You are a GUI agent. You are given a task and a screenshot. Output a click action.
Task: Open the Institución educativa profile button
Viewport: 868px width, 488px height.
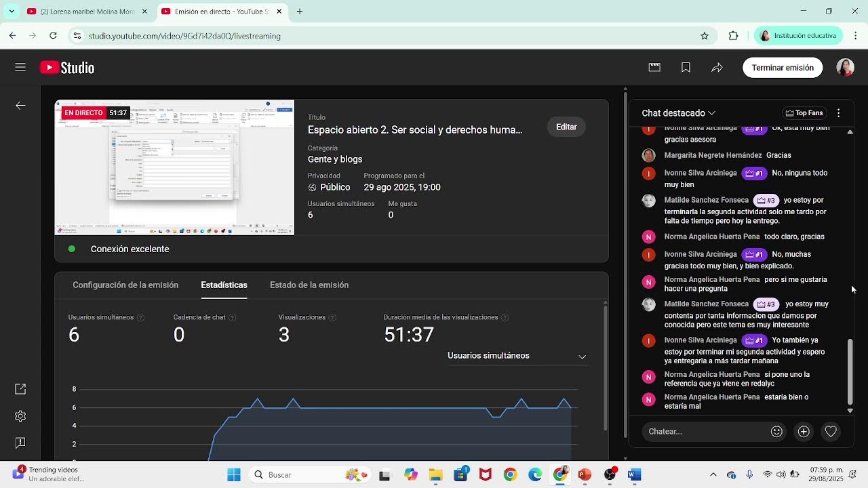[x=799, y=36]
